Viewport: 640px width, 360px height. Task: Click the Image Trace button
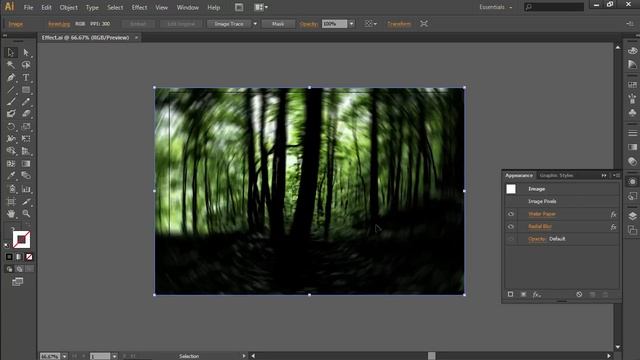(229, 24)
